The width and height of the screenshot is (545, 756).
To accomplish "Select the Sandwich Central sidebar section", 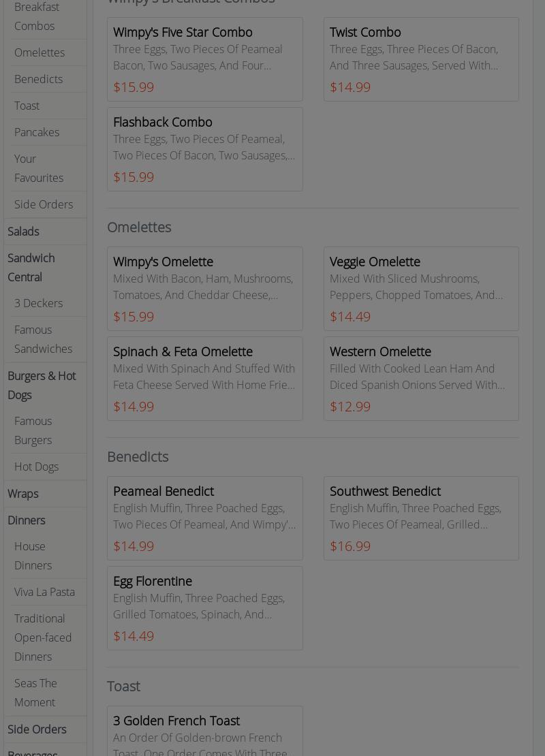I will click(31, 268).
